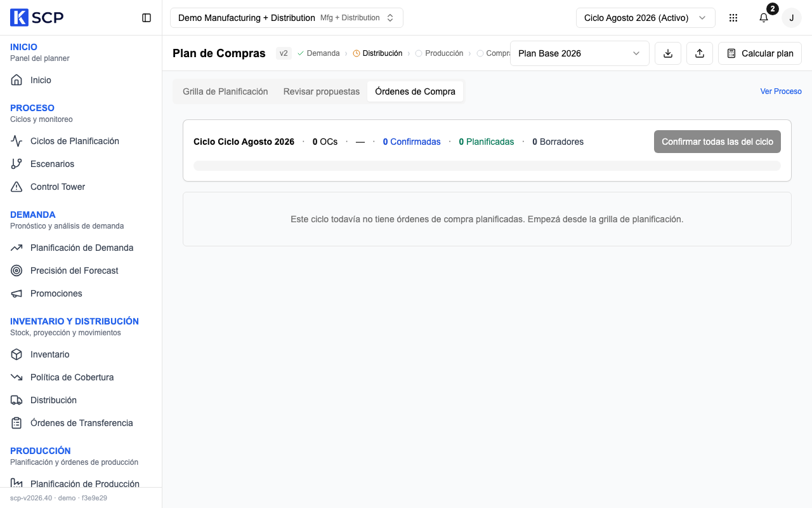Open the Ciclo Agosto 2026 cycle dropdown

[645, 18]
